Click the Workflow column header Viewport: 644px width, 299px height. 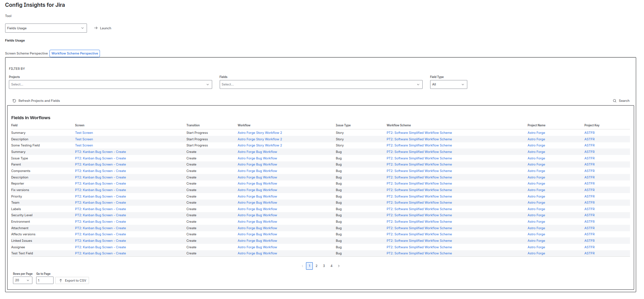coord(244,125)
